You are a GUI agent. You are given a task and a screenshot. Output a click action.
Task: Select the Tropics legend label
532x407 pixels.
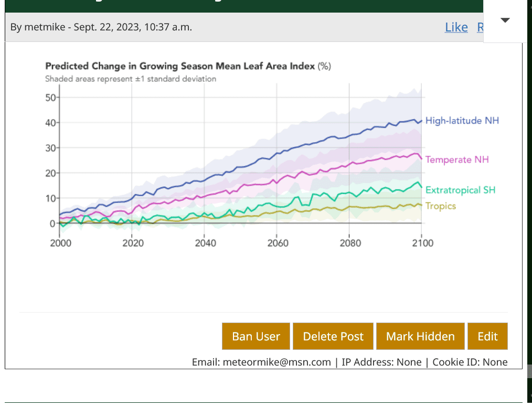[440, 206]
